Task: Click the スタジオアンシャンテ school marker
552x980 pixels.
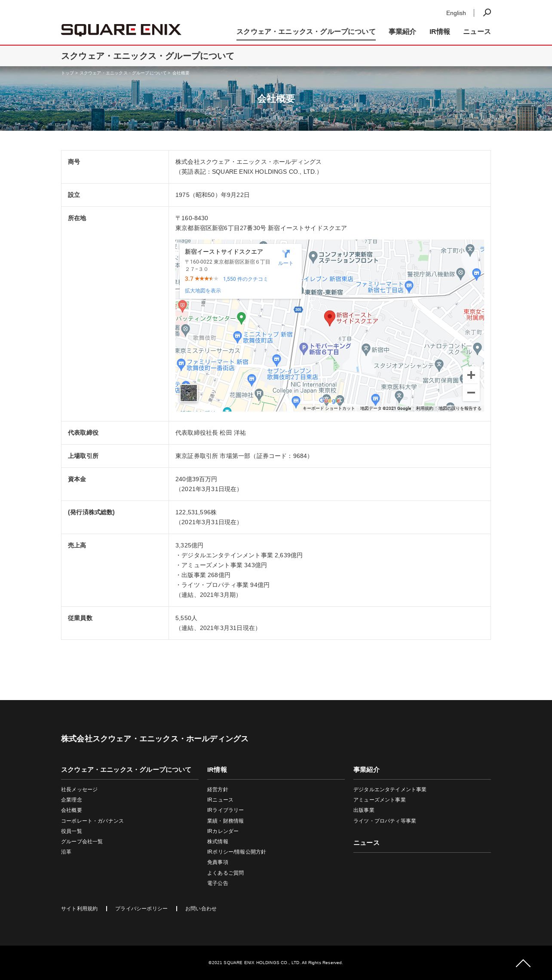Action: coord(439,365)
